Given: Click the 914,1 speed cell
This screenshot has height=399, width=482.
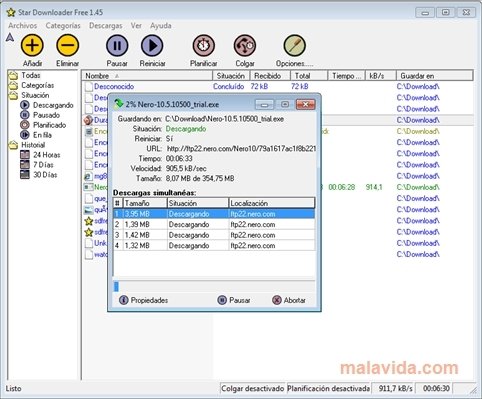Looking at the screenshot, I should (374, 187).
